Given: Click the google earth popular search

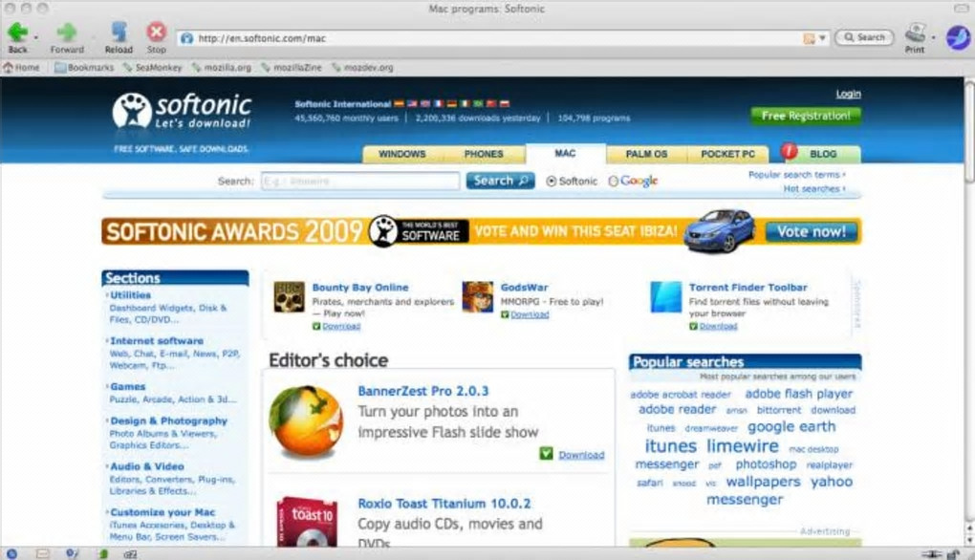Looking at the screenshot, I should coord(791,427).
